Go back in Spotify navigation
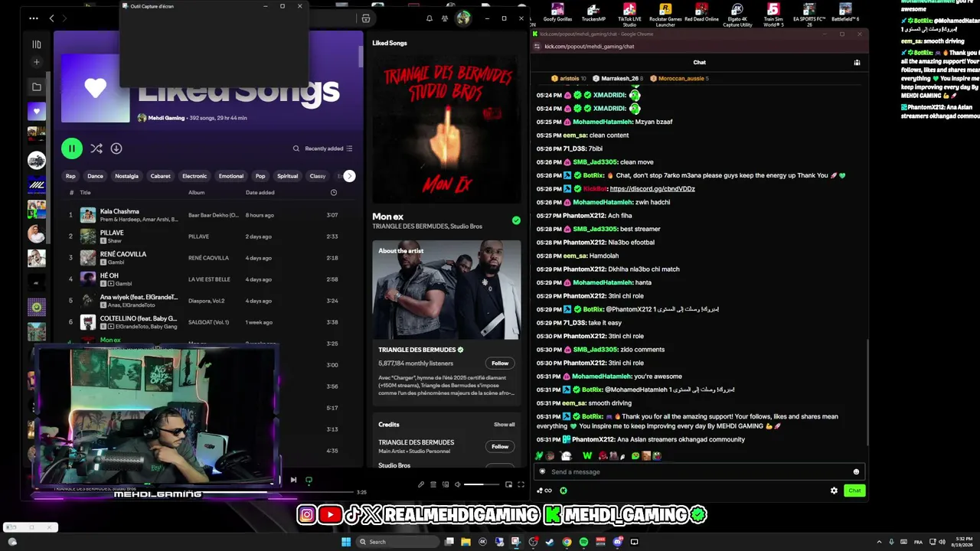980x551 pixels. [x=51, y=18]
